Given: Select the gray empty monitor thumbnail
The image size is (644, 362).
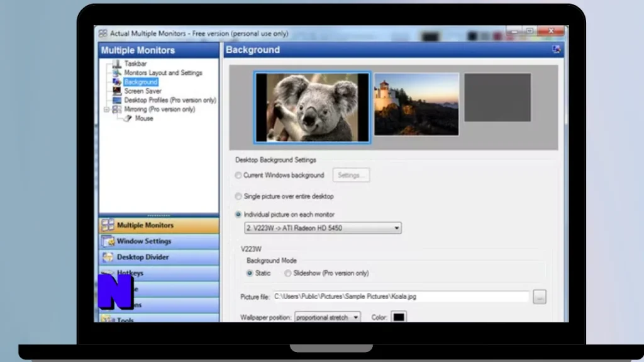Looking at the screenshot, I should (x=497, y=97).
